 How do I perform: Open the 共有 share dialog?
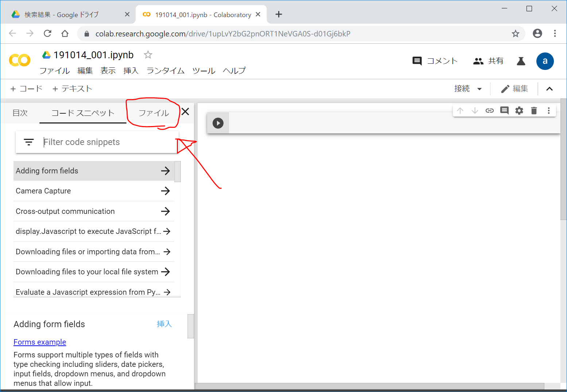point(488,61)
